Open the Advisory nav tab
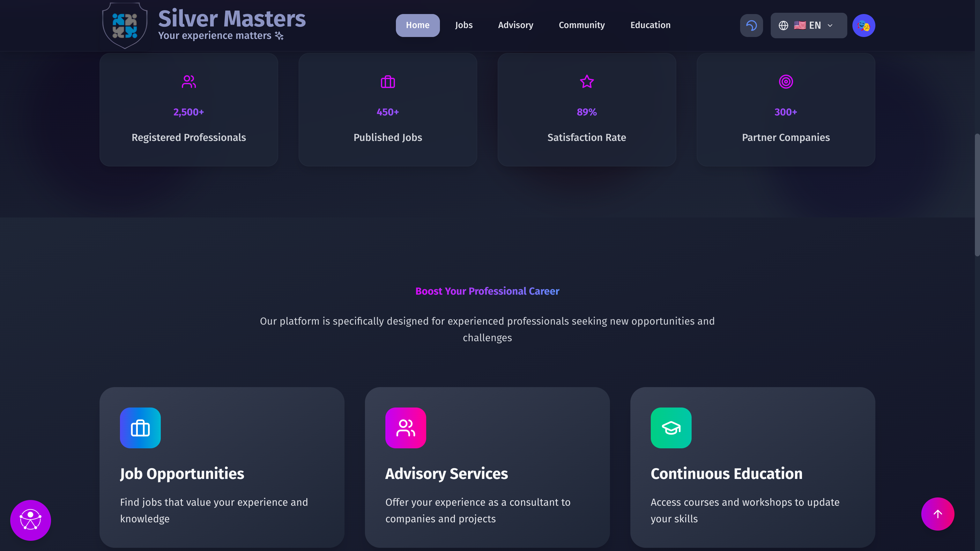Screen dimensions: 980x551 pyautogui.click(x=516, y=26)
